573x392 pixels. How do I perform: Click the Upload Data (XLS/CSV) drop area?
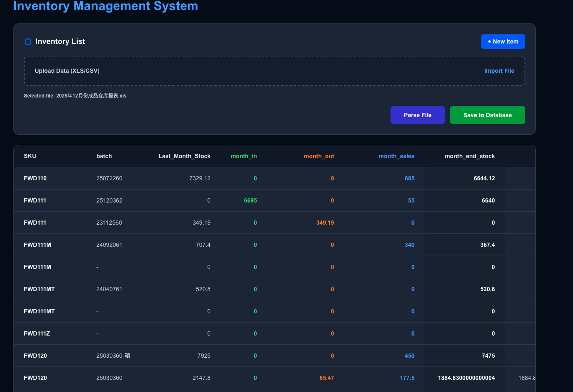[274, 71]
